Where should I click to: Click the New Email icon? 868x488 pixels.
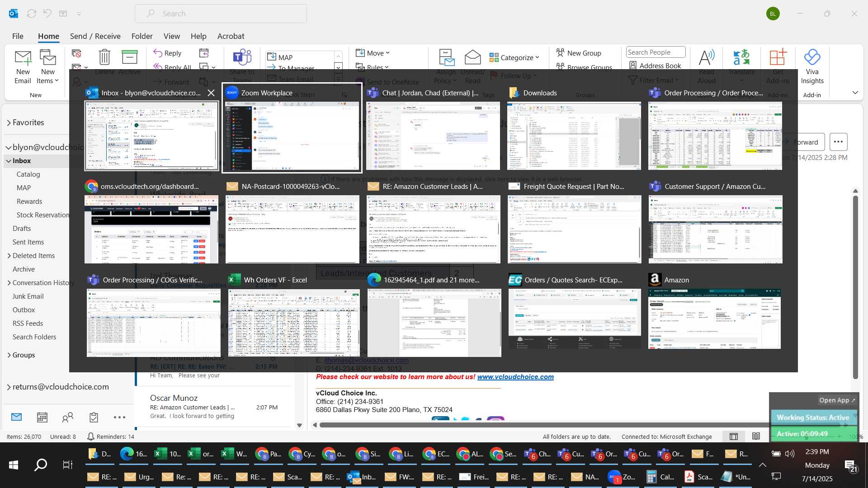[x=23, y=67]
